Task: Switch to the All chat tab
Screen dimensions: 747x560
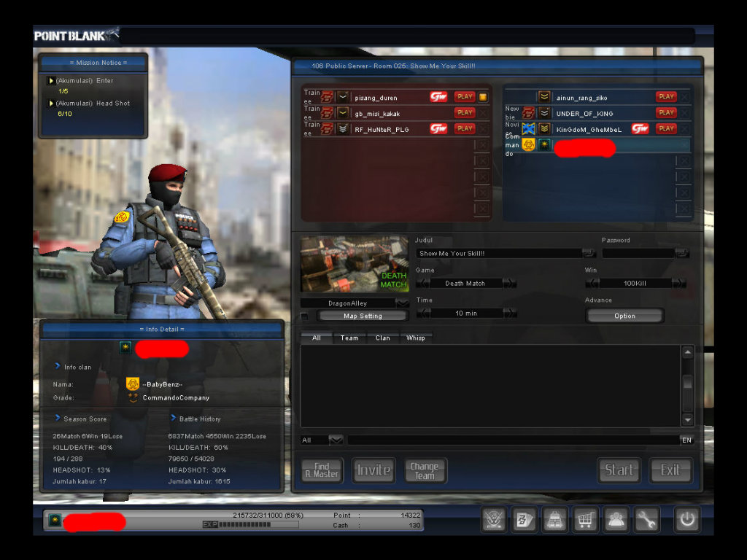Action: [317, 338]
